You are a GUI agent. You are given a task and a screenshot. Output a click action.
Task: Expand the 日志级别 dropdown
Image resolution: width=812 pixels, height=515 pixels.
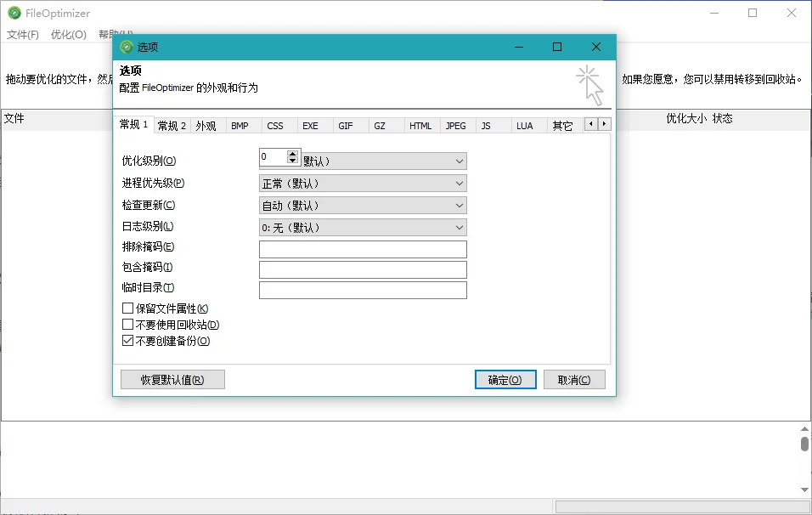coord(363,228)
